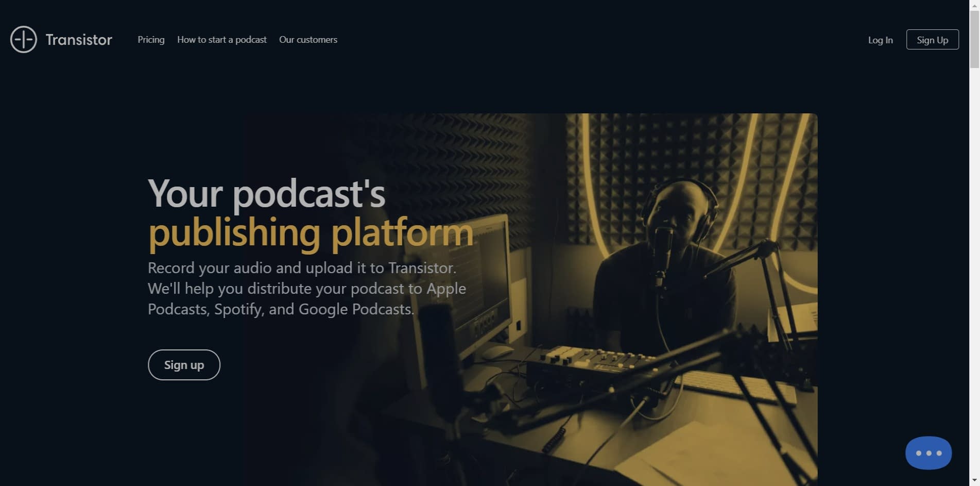
Task: Click the Log In link
Action: coord(880,40)
